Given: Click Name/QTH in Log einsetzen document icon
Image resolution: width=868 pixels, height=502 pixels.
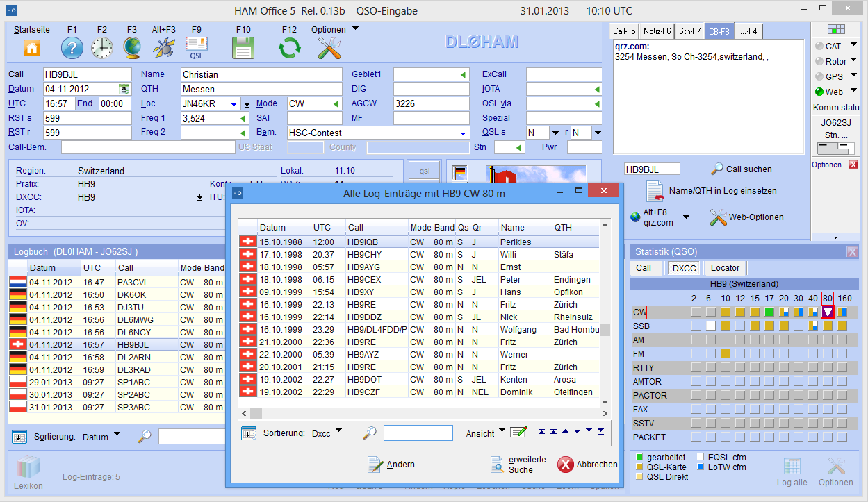Looking at the screenshot, I should coord(655,191).
